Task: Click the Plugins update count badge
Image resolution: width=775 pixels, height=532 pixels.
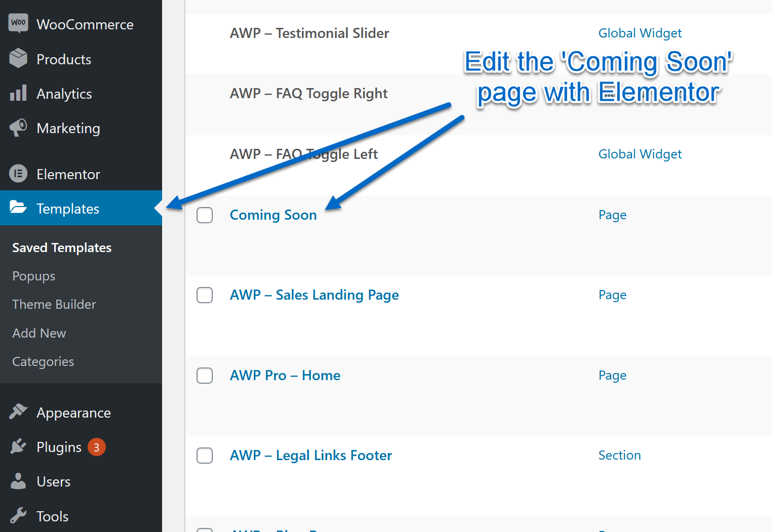Action: point(97,447)
